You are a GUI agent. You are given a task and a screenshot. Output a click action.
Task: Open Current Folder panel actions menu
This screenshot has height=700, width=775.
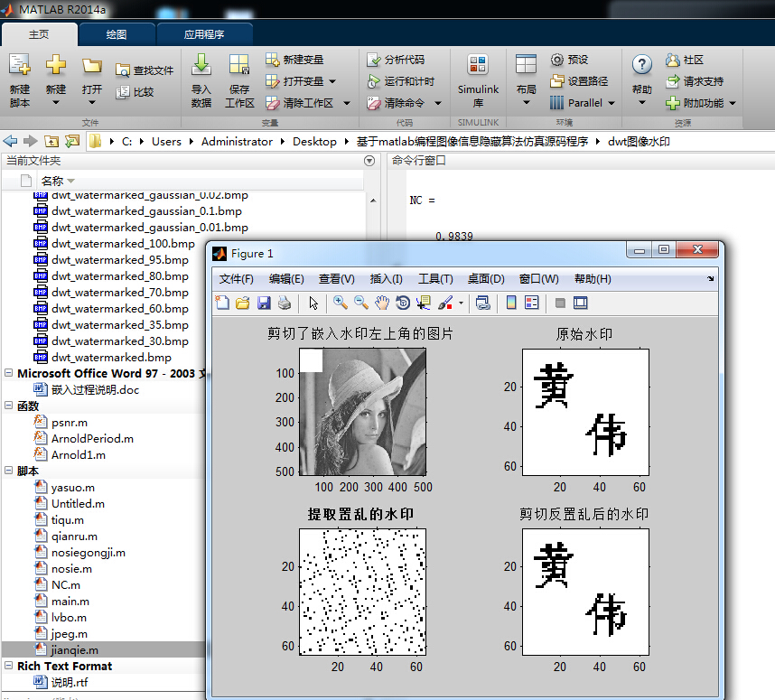click(369, 161)
